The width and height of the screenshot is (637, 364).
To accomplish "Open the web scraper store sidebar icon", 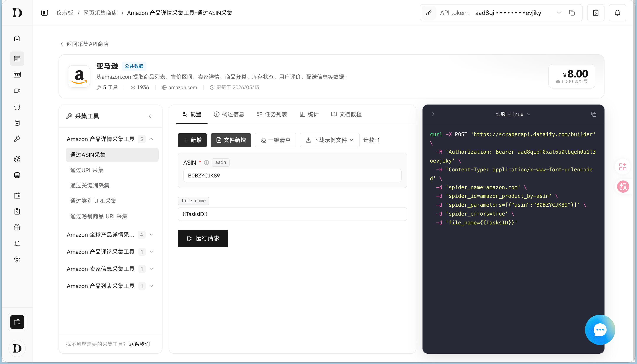I will [17, 59].
